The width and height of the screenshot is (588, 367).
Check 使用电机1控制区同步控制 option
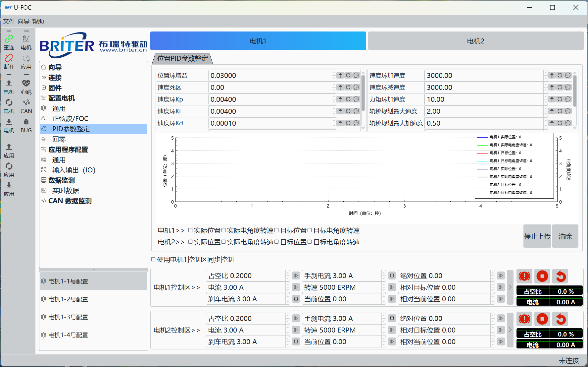point(153,259)
